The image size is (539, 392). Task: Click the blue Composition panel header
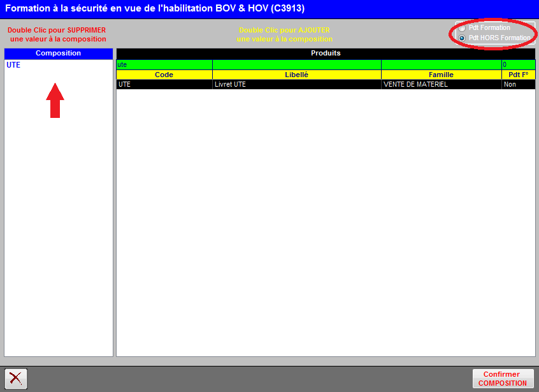[x=58, y=54]
